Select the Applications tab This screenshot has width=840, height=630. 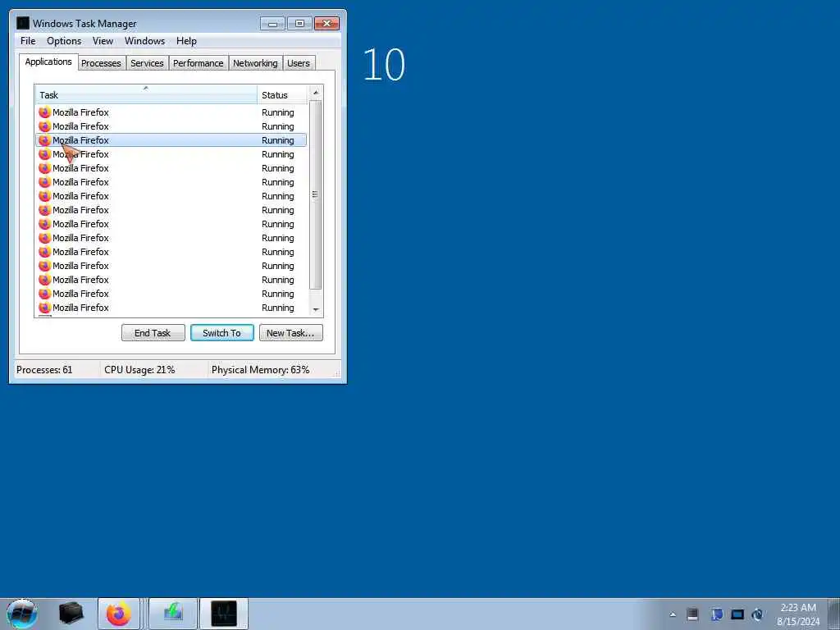[48, 62]
